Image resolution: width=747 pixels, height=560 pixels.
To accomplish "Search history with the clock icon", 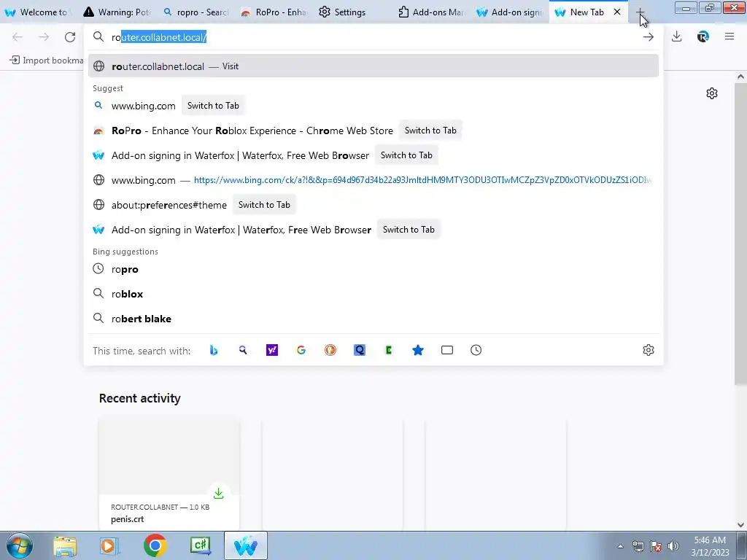I will click(x=476, y=351).
